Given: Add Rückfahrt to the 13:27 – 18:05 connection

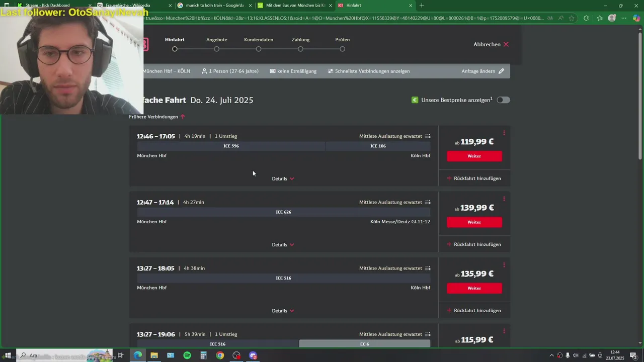Looking at the screenshot, I should click(x=474, y=310).
